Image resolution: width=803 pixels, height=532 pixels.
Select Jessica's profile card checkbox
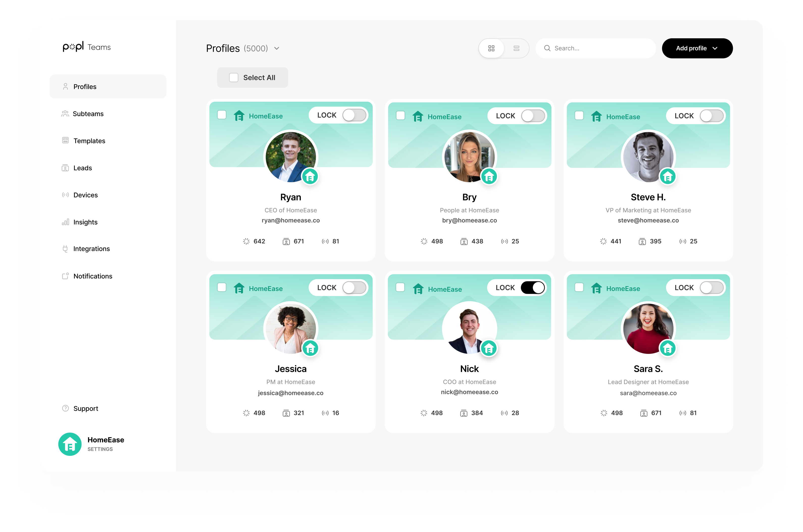[222, 287]
